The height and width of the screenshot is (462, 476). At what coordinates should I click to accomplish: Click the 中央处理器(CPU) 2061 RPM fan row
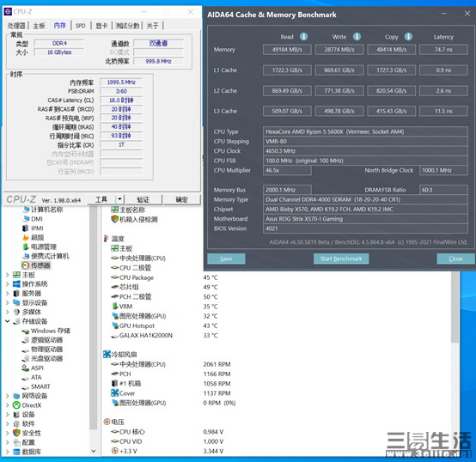(171, 364)
